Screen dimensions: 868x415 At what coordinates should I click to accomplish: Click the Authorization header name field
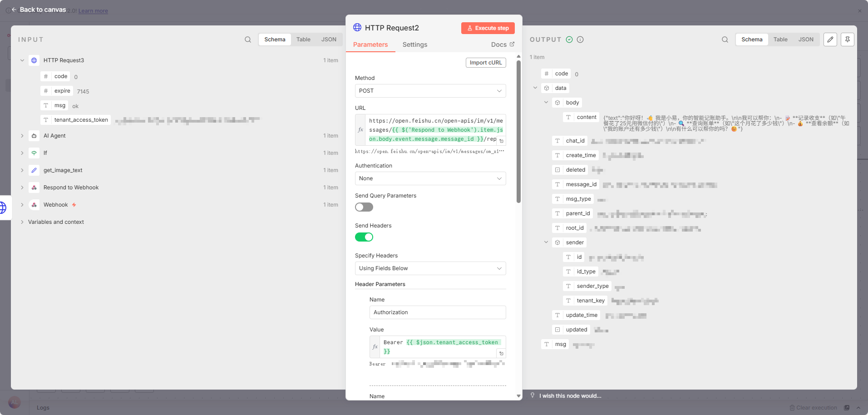pos(437,312)
